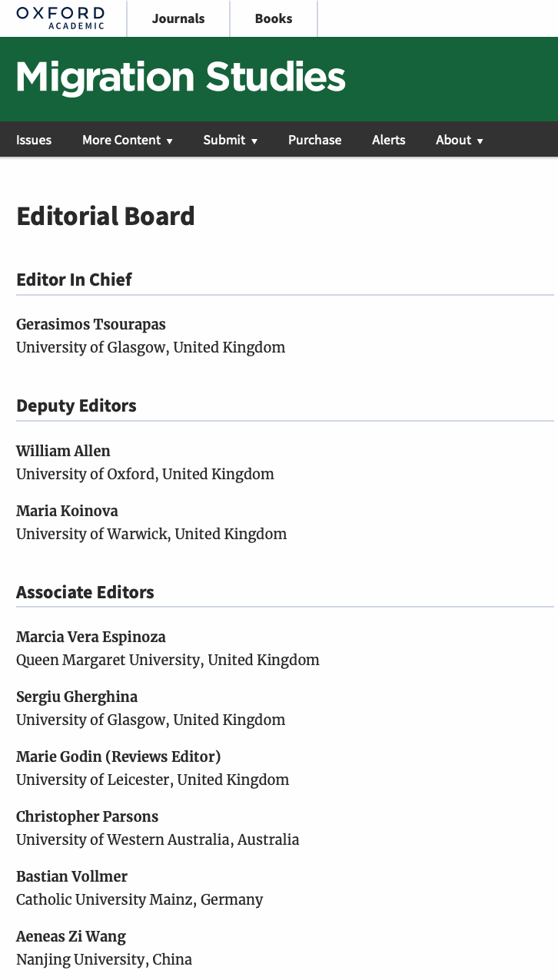
Task: Click the Deputy Editors section heading
Action: click(76, 406)
